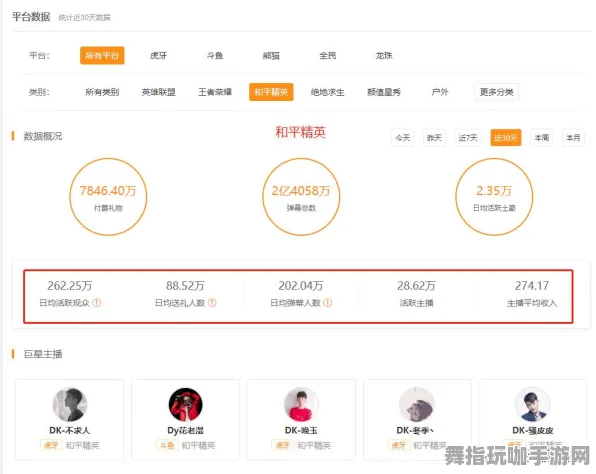Click the 7846.40万 付费礼物 circle
This screenshot has height=474, width=596.
[108, 197]
